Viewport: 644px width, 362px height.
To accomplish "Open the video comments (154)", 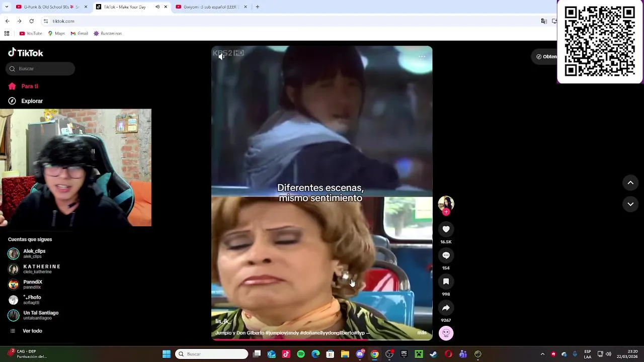I will click(446, 255).
